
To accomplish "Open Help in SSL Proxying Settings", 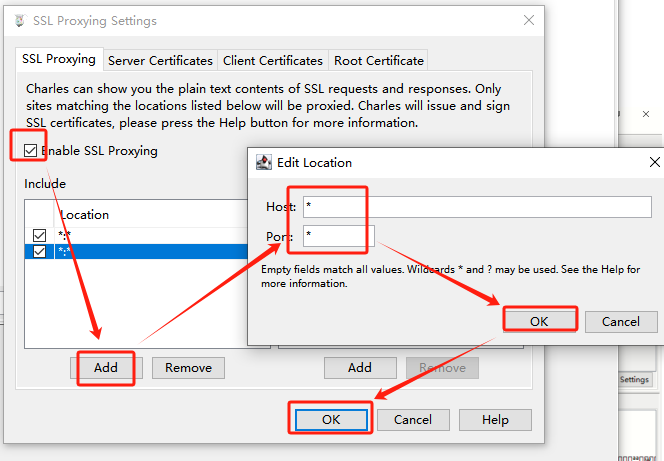I will coord(495,420).
